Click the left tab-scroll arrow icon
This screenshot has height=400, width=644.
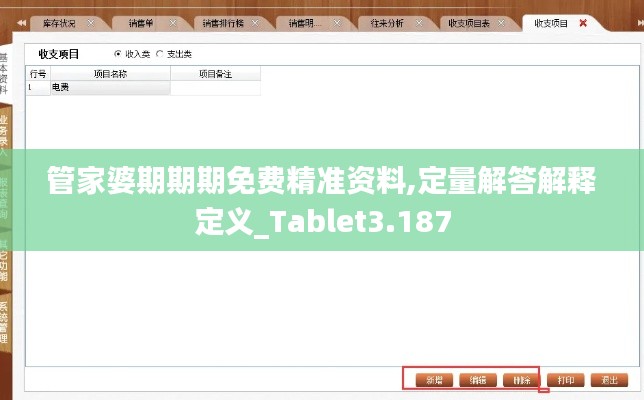[x=21, y=23]
